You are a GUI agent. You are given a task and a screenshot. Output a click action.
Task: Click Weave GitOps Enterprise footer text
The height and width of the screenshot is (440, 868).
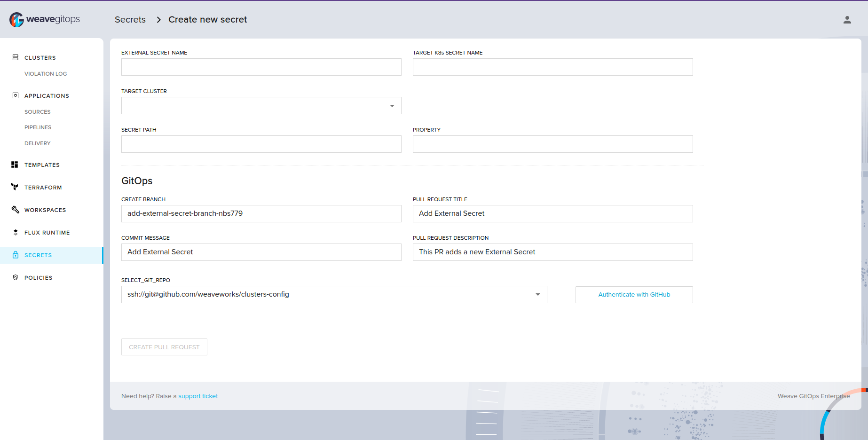click(x=814, y=396)
